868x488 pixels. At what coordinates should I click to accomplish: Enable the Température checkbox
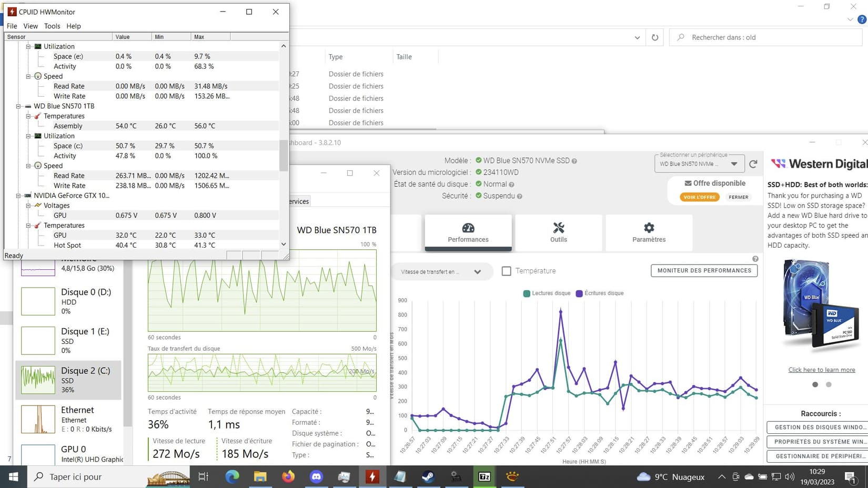pyautogui.click(x=507, y=271)
